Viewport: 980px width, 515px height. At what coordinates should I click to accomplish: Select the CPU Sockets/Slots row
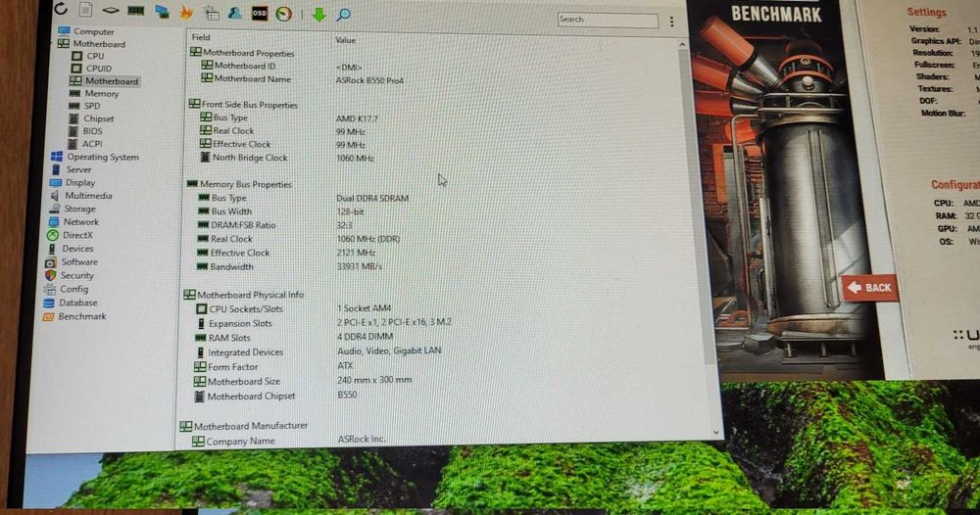coord(294,309)
